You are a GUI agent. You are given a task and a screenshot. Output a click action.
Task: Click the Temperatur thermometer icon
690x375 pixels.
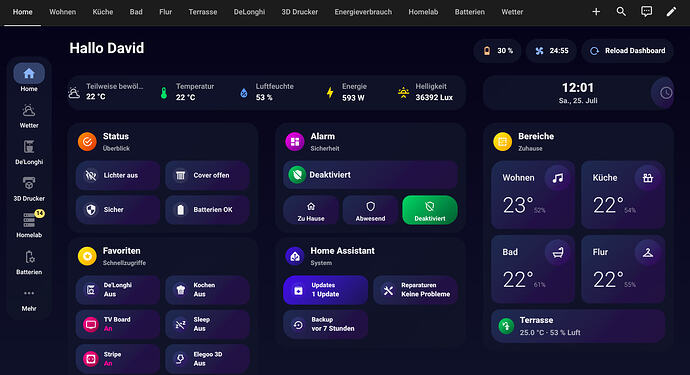point(164,92)
